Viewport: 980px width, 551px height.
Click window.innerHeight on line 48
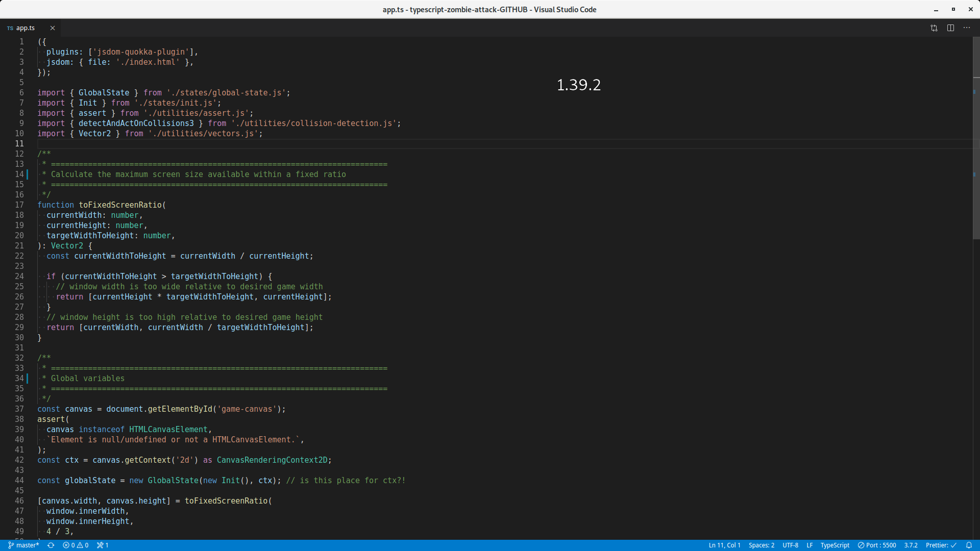click(x=88, y=521)
